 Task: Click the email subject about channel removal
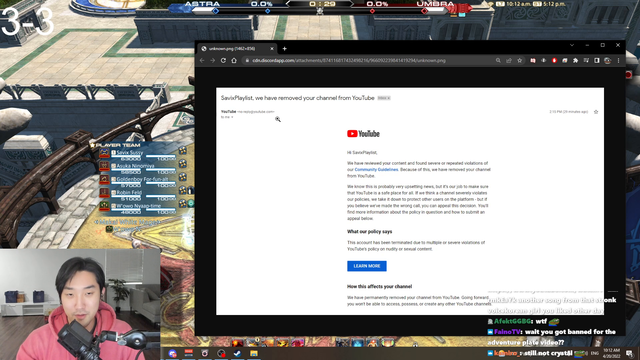[298, 98]
